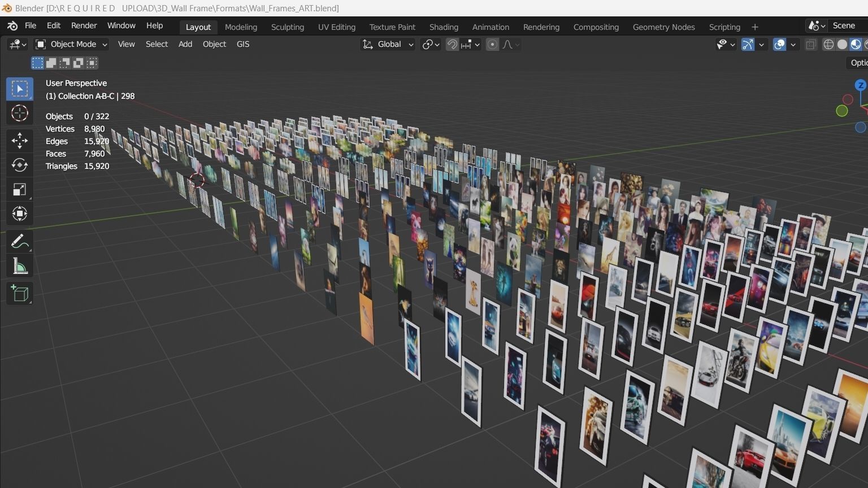This screenshot has width=868, height=488.
Task: Select the Transform tool
Action: 20,213
